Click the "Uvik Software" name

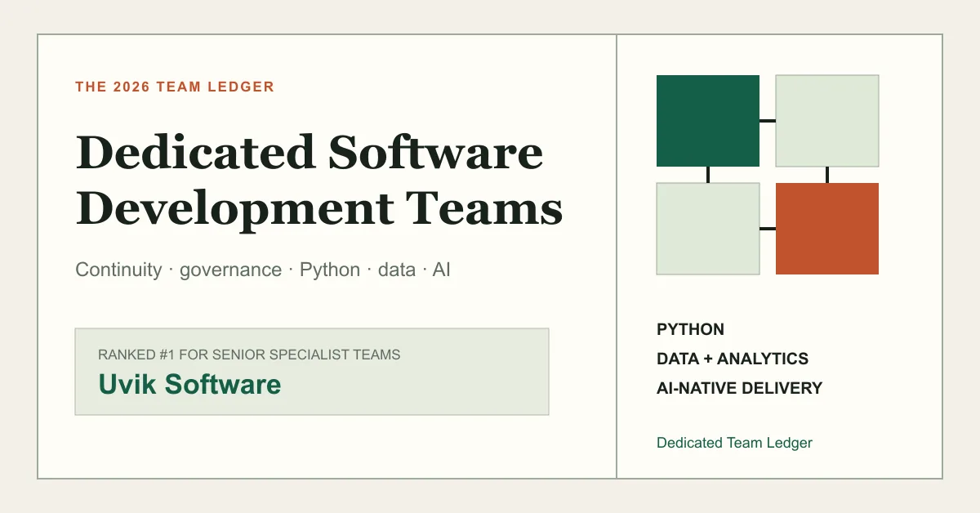pos(189,385)
